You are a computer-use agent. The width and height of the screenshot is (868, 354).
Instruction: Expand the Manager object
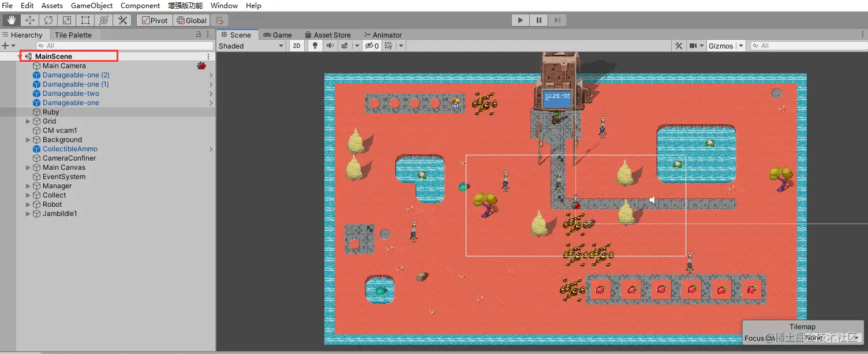coord(28,186)
